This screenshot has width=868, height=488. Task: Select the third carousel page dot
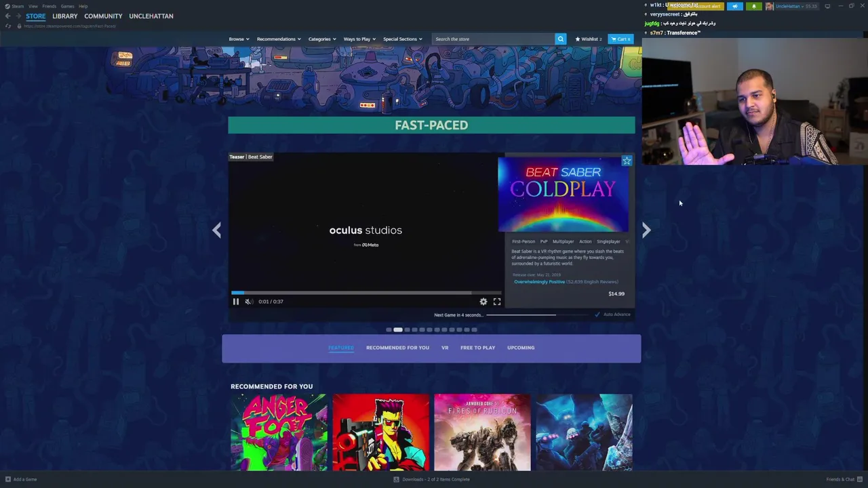[407, 329]
